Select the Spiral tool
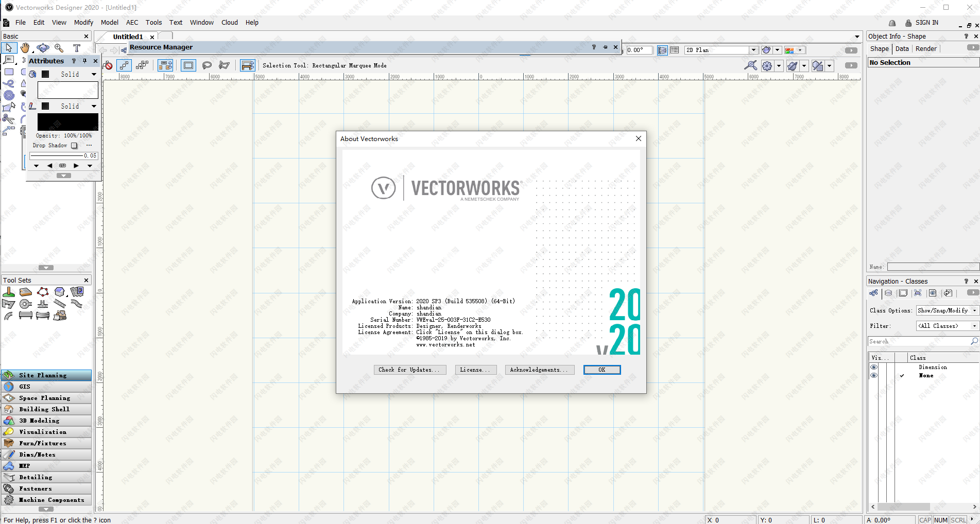Viewport: 980px width, 524px height. click(x=9, y=95)
